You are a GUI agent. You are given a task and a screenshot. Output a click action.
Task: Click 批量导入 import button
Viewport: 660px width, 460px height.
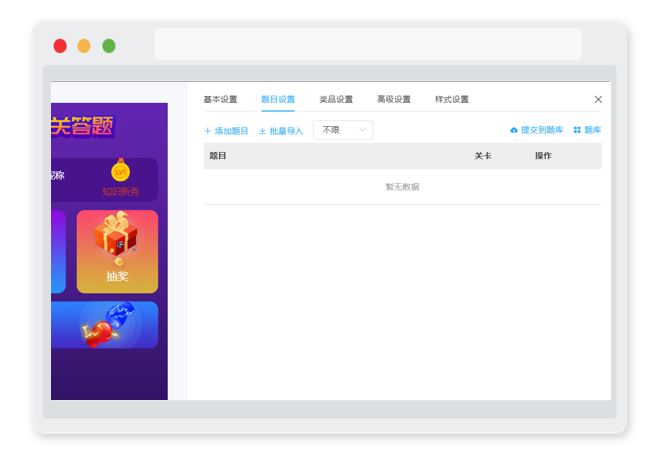tap(281, 131)
